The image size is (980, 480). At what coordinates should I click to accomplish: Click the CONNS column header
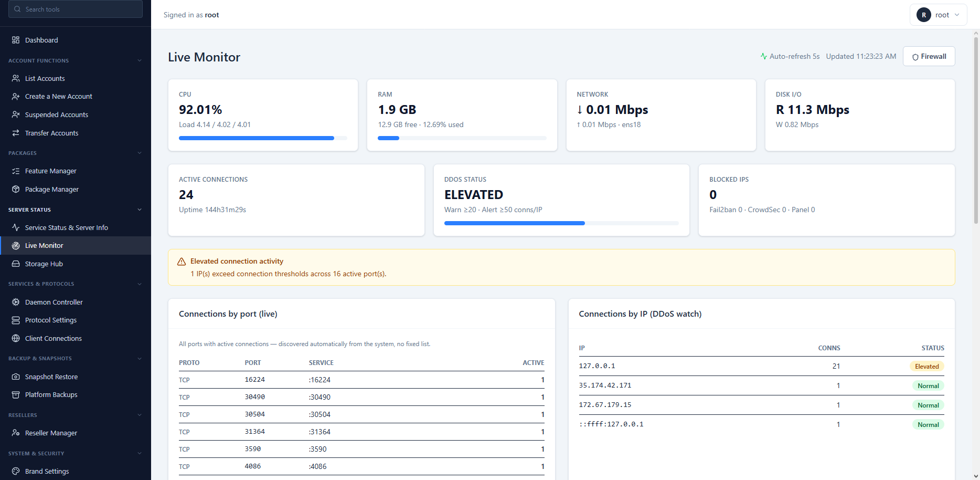(x=829, y=348)
